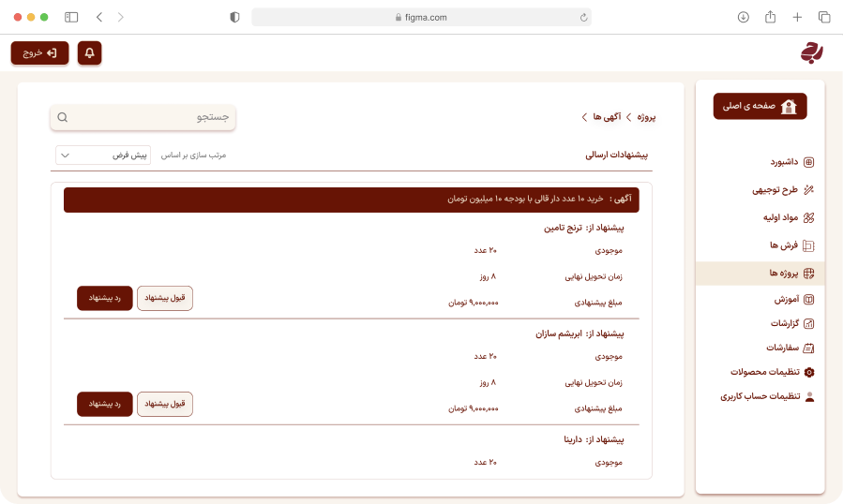Click the گزارشات reports icon
This screenshot has width=843, height=504.
click(809, 323)
